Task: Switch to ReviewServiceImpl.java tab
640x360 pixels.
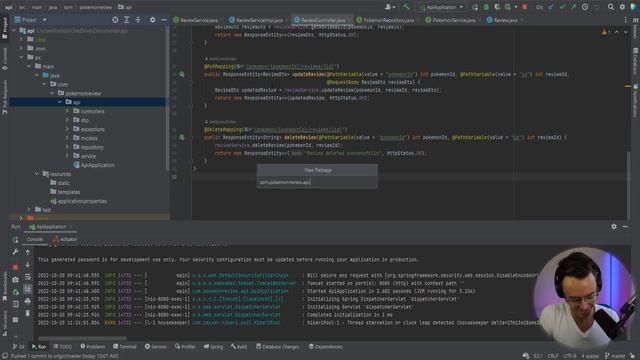Action: pyautogui.click(x=258, y=20)
